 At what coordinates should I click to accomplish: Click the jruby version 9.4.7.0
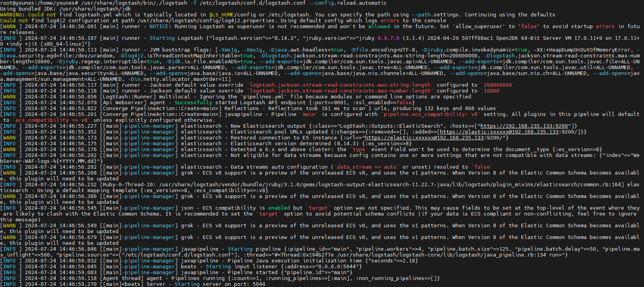389,38
